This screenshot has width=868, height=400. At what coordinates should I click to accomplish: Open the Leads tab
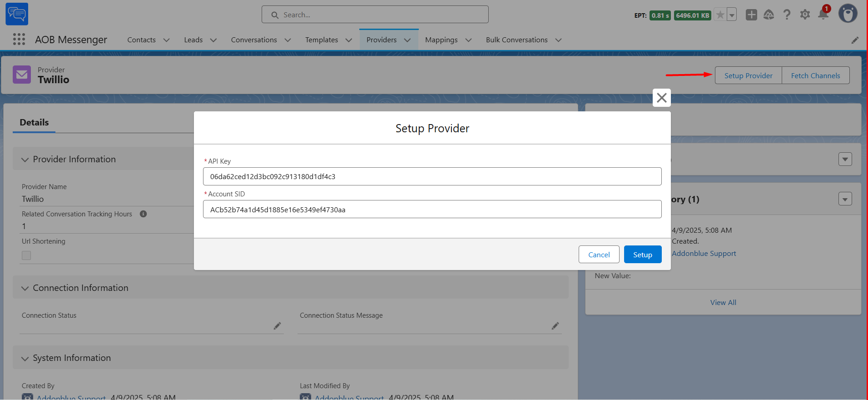193,40
